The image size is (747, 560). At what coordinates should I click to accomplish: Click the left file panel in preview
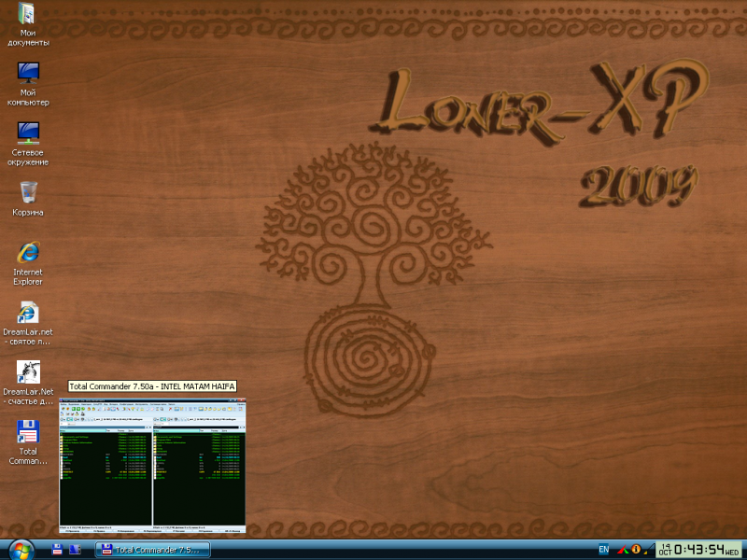106,467
